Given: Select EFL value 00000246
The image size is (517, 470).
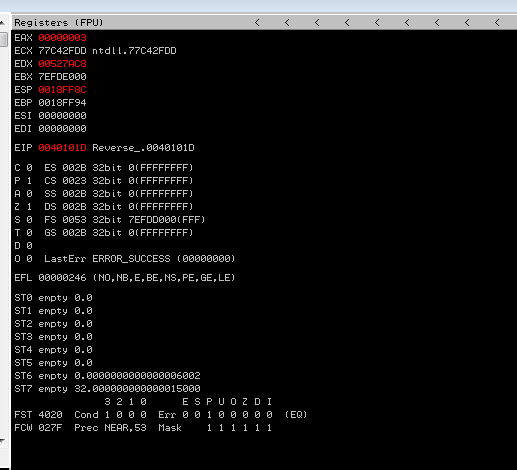Looking at the screenshot, I should pos(62,278).
